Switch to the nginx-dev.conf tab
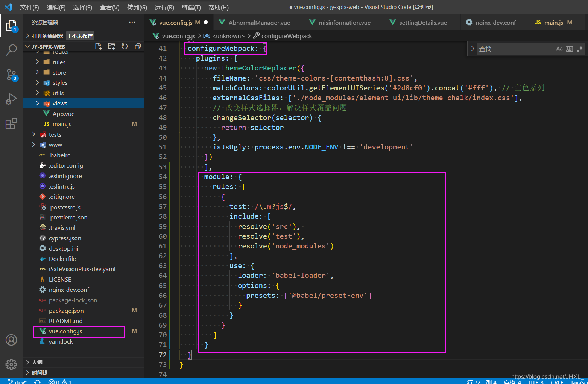Viewport: 588px width, 384px height. pyautogui.click(x=495, y=23)
